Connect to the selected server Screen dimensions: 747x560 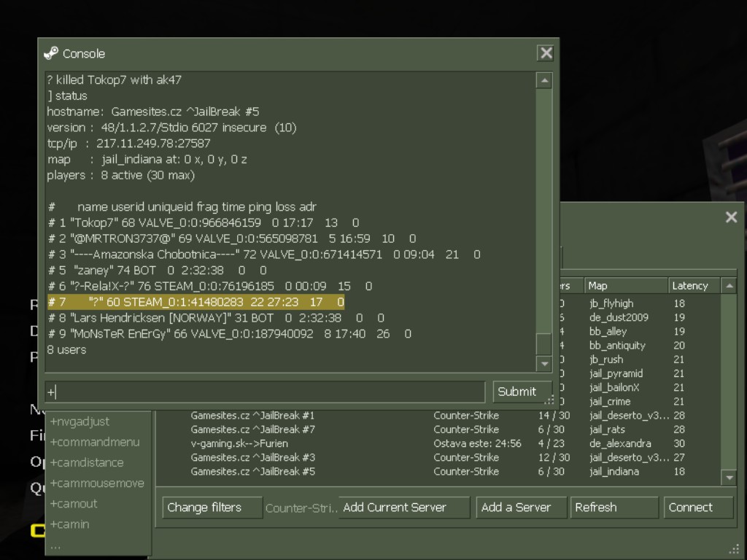click(x=698, y=507)
